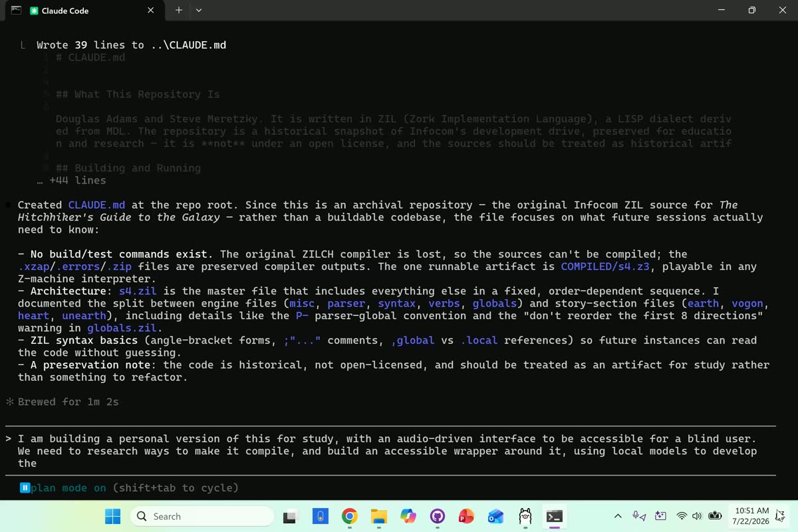Open File Explorer from the taskbar
The height and width of the screenshot is (532, 798).
coord(379,516)
